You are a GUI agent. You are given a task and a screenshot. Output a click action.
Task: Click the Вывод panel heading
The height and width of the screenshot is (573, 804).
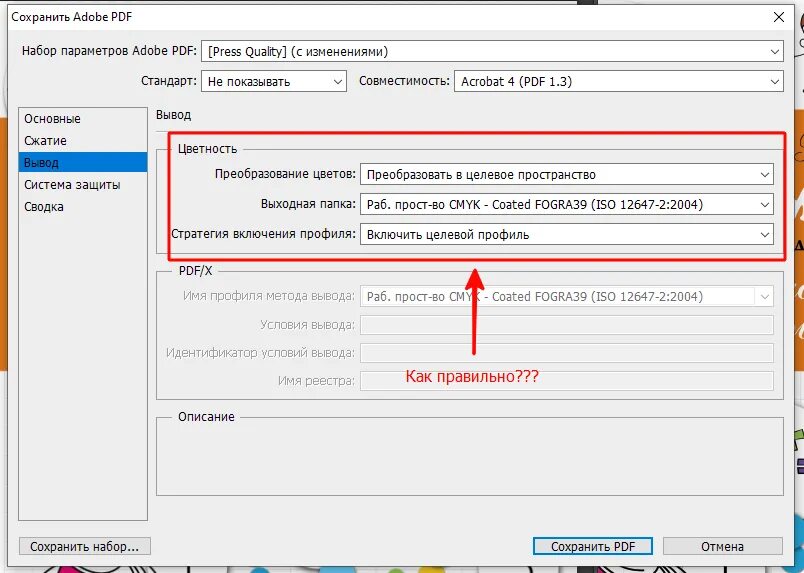click(x=173, y=114)
